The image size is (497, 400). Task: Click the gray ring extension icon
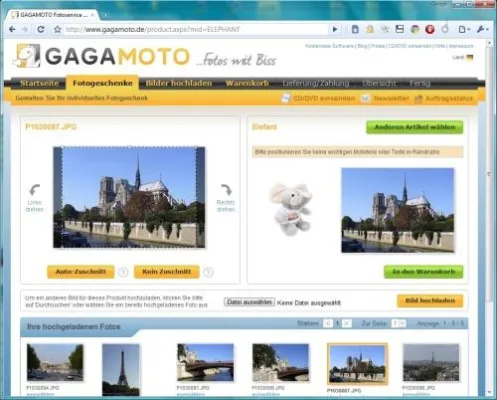445,29
